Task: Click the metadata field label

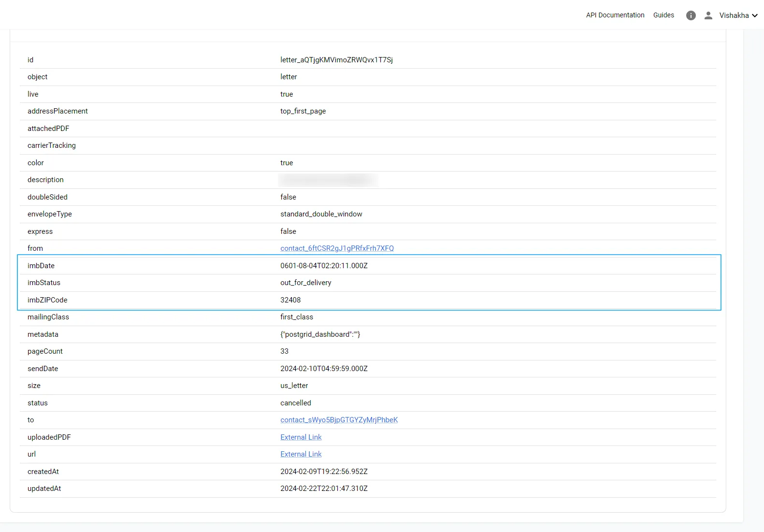Action: point(43,334)
